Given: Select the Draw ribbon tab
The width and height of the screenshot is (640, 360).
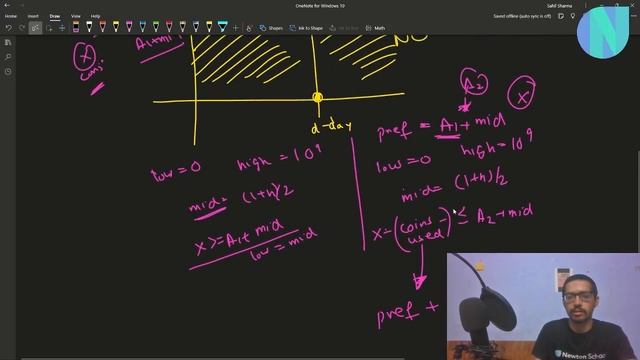Looking at the screenshot, I should (55, 16).
